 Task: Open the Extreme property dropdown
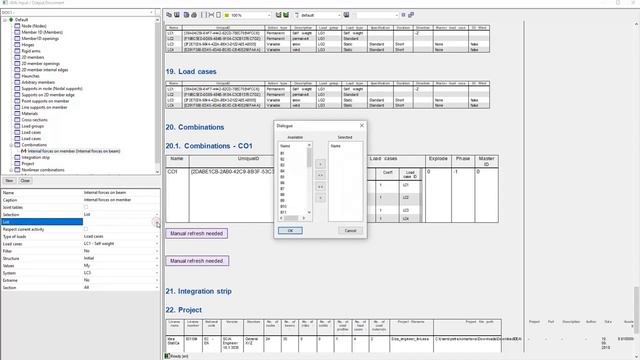tap(157, 280)
